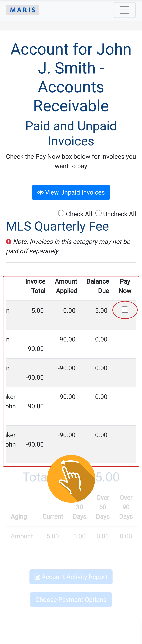Open the hamburger navigation menu

(x=124, y=10)
